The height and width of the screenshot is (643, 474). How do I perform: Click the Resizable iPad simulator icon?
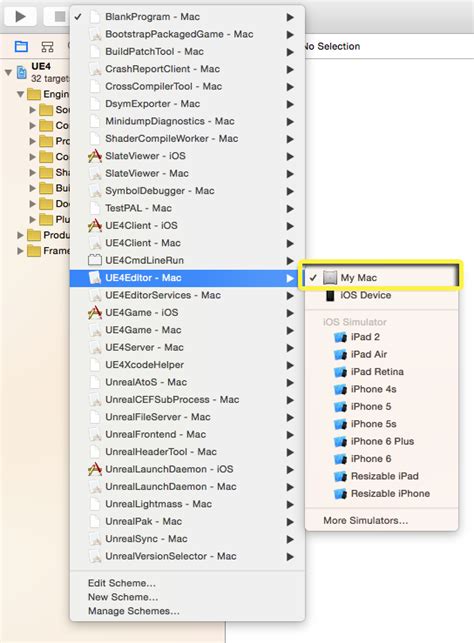pyautogui.click(x=340, y=476)
